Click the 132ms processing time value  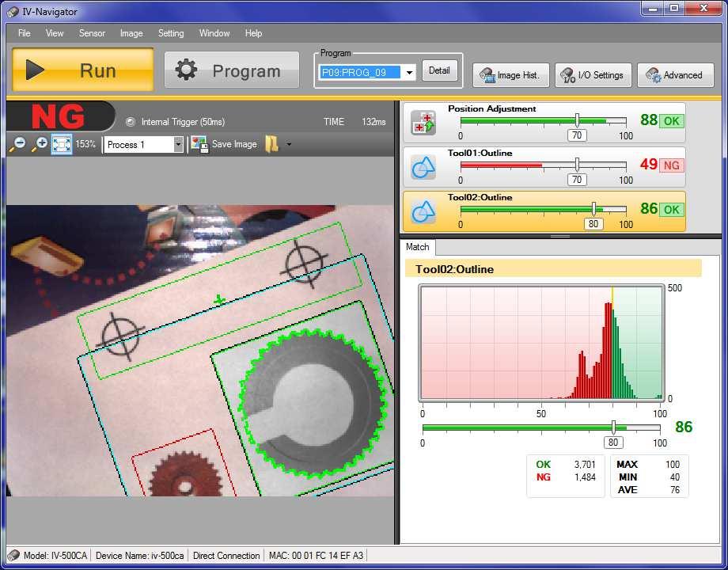point(373,122)
